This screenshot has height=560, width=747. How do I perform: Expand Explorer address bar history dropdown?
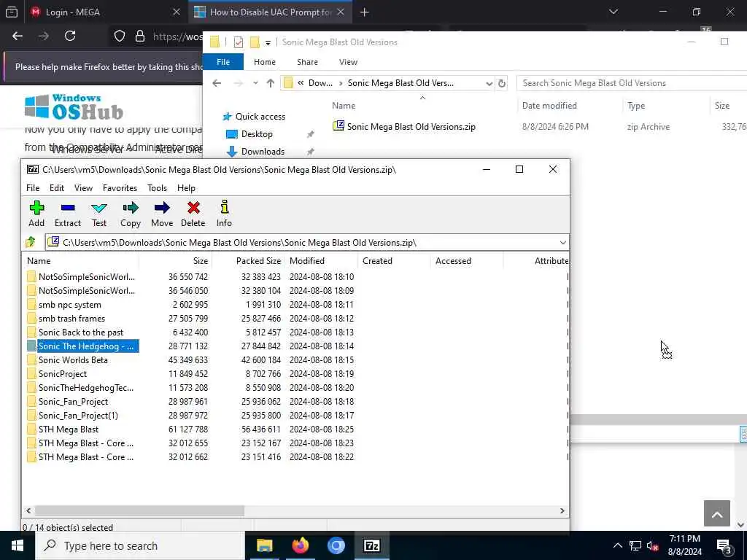point(489,83)
